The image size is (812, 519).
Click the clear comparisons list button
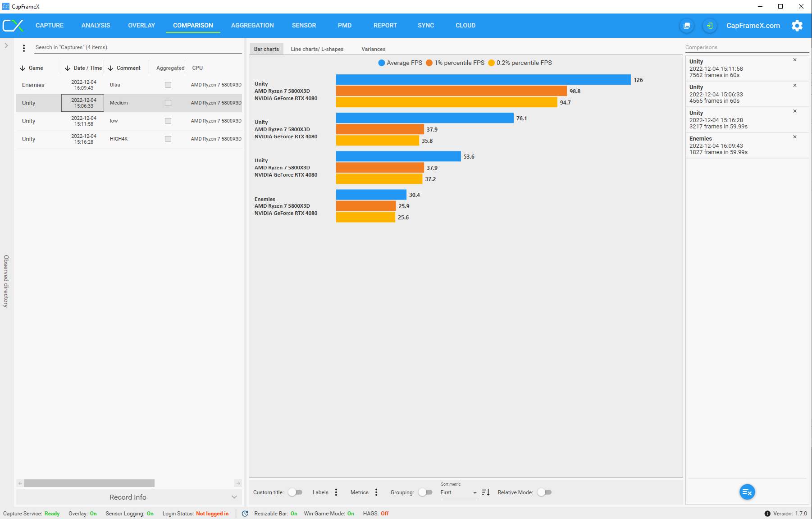747,492
